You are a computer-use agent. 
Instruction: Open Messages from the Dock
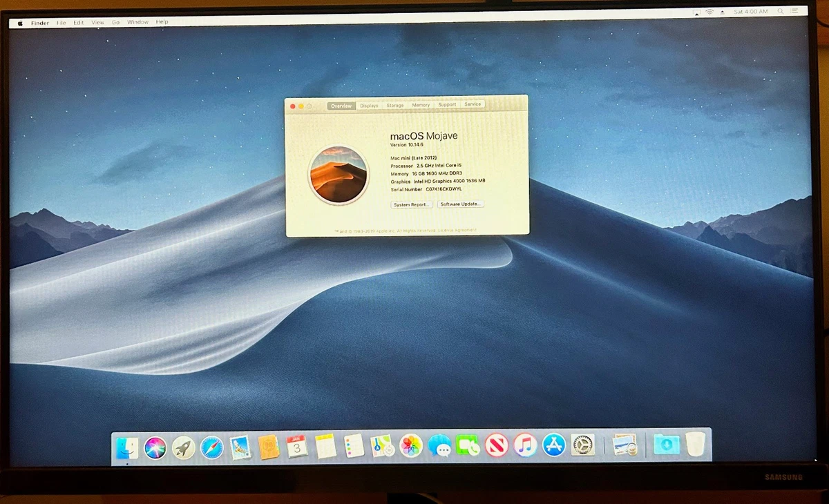[440, 446]
